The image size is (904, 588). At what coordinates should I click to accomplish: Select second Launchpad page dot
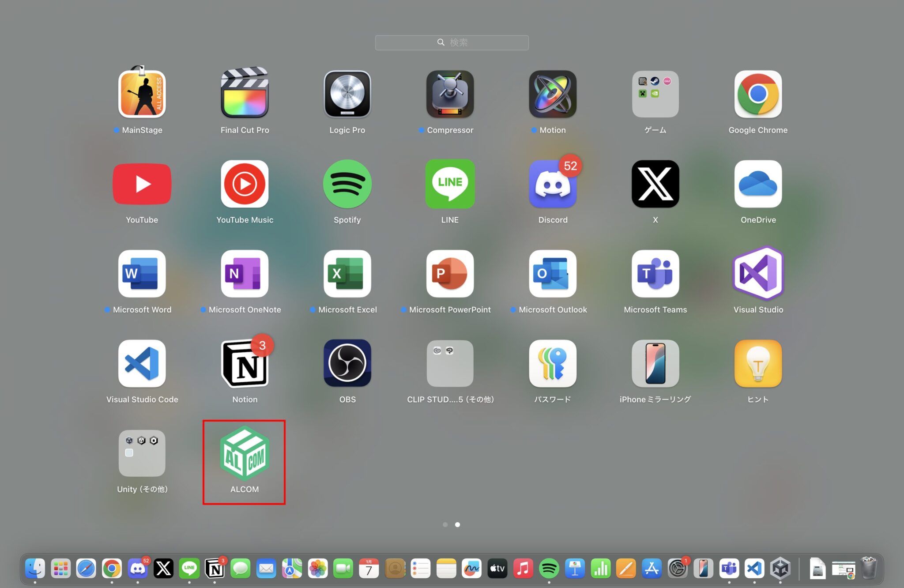458,524
